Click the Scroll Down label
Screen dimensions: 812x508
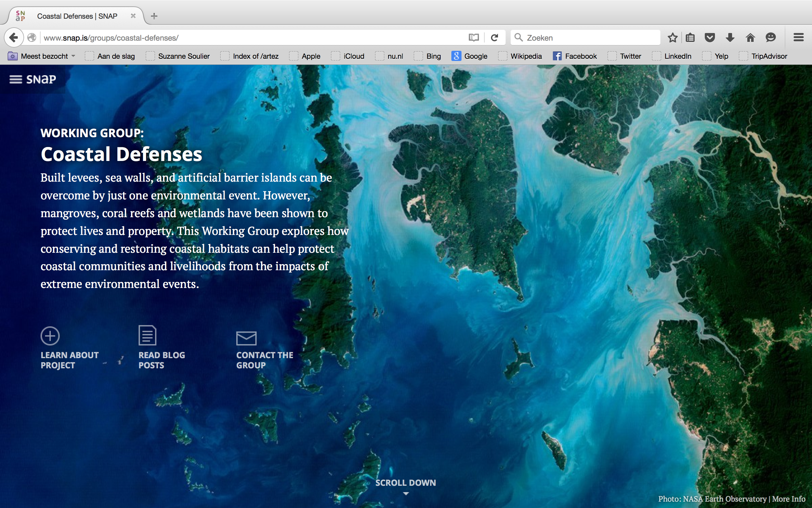point(405,483)
